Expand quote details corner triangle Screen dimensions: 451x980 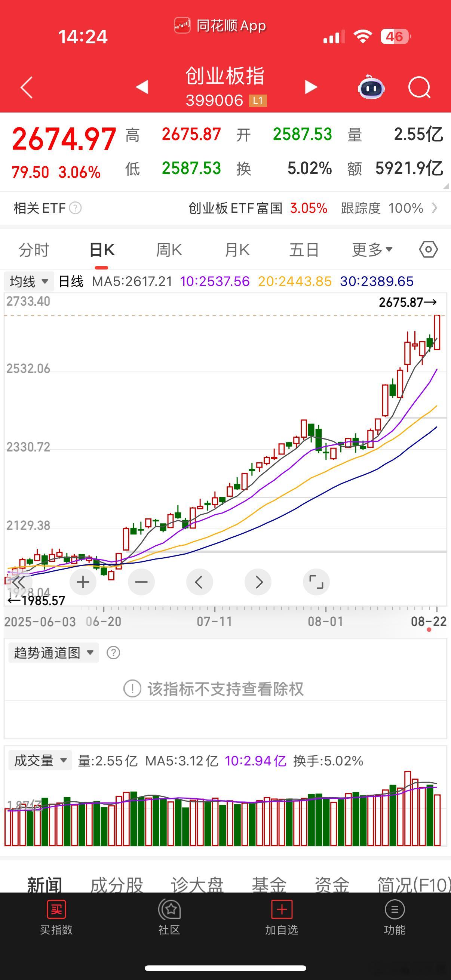coord(446,186)
